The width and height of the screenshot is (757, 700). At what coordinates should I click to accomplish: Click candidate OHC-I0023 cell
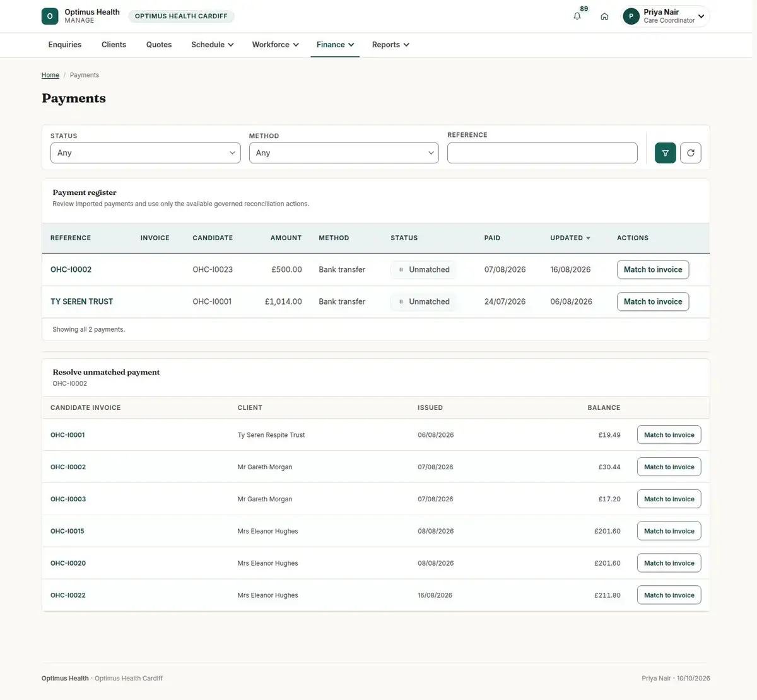[x=213, y=270]
